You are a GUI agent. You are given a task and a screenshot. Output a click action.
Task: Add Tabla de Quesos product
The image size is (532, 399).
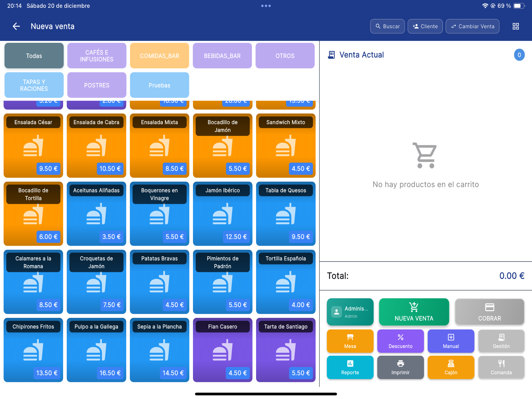(286, 214)
